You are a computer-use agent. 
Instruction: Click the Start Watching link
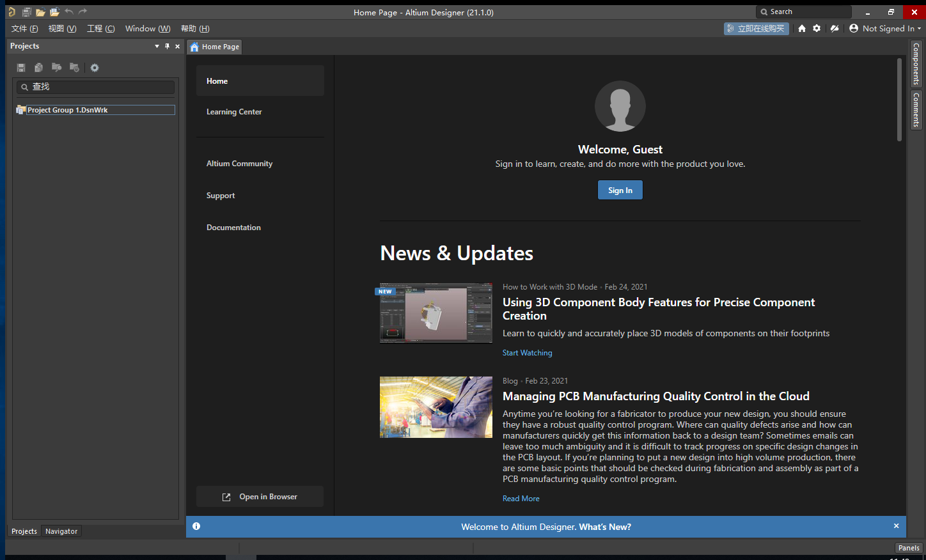point(527,353)
